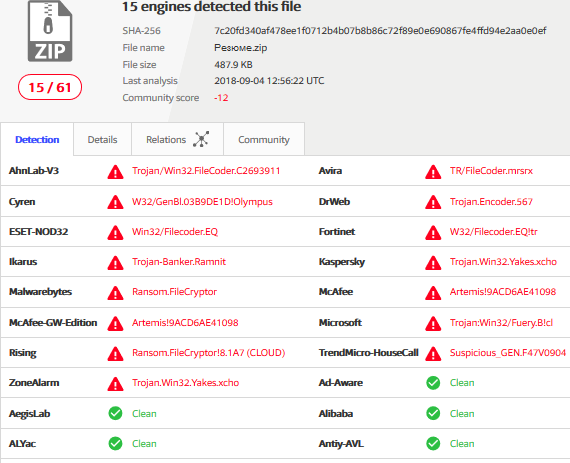Image resolution: width=570 pixels, height=463 pixels.
Task: Click the Clean result for ALYac
Action: 144,444
